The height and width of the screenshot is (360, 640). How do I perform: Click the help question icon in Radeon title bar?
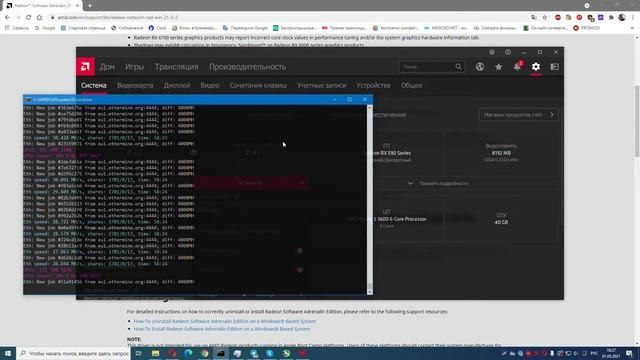[x=508, y=52]
